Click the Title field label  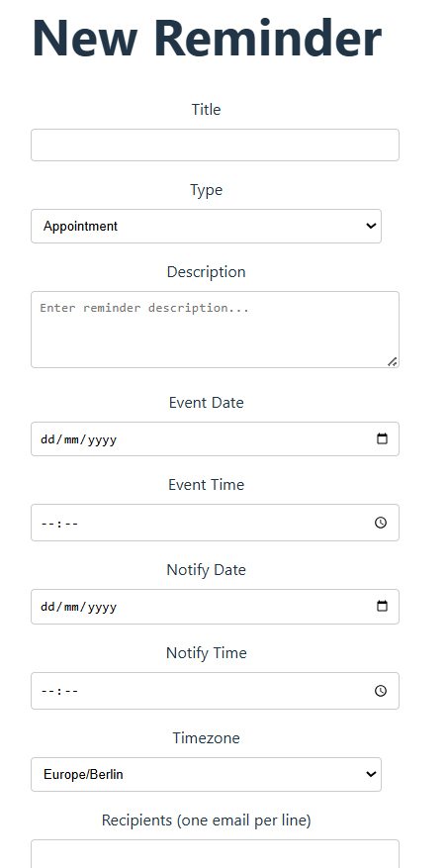point(207,109)
